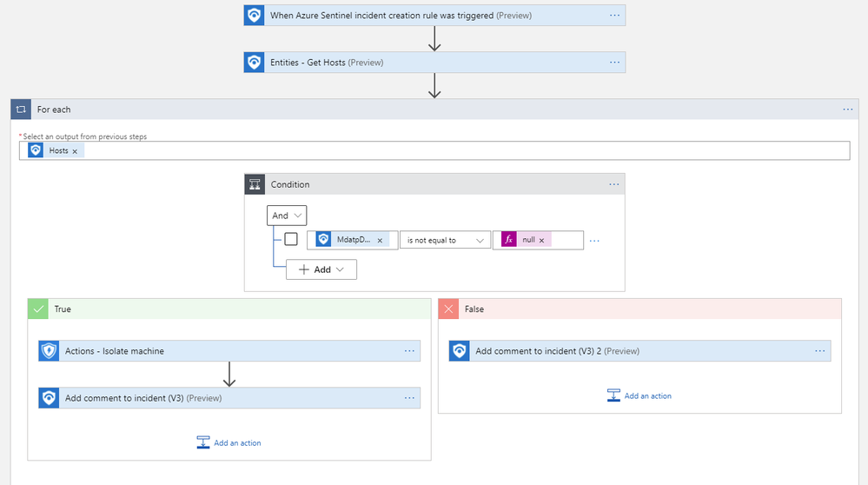Remove the Hosts token
Image resolution: width=868 pixels, height=485 pixels.
pos(75,151)
